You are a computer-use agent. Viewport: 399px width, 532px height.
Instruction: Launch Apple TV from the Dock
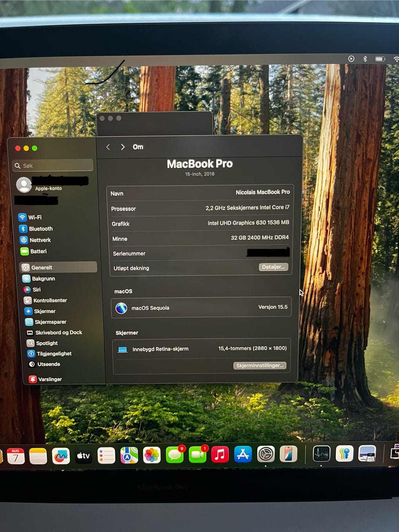pyautogui.click(x=84, y=456)
